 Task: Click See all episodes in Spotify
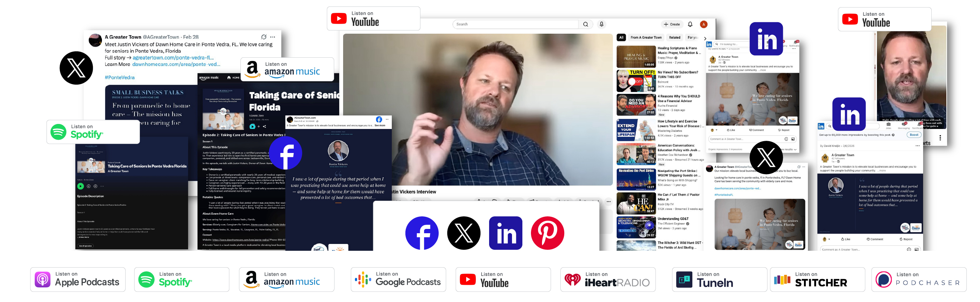point(86,246)
